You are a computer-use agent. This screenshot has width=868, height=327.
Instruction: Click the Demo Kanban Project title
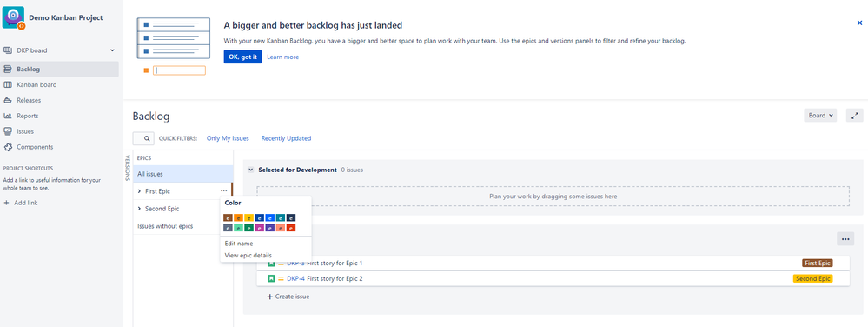[66, 17]
